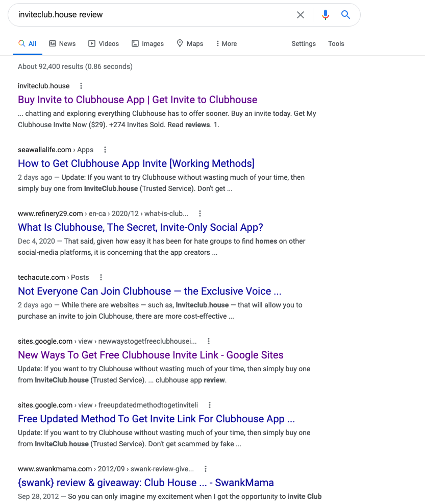Open 'Buy Invite to Clubhouse App' result
This screenshot has width=425, height=504.
tap(137, 100)
